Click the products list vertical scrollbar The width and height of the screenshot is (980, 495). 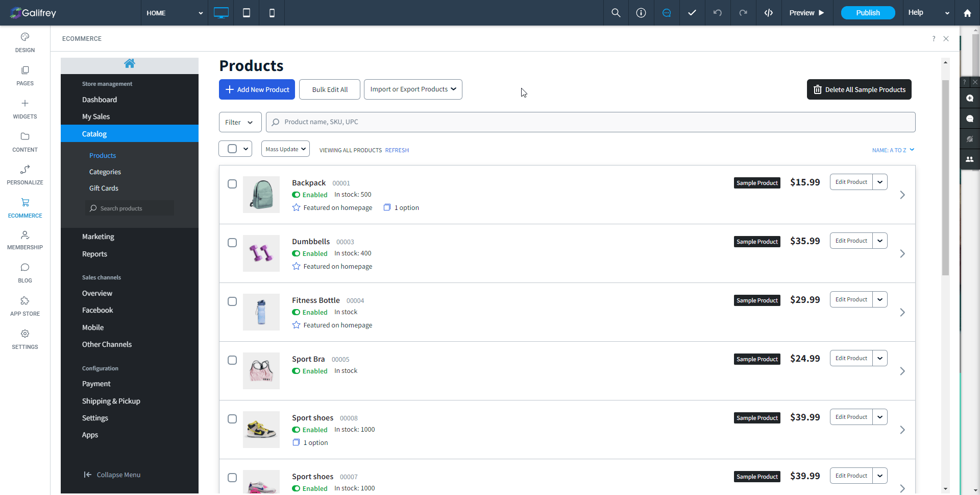[945, 178]
